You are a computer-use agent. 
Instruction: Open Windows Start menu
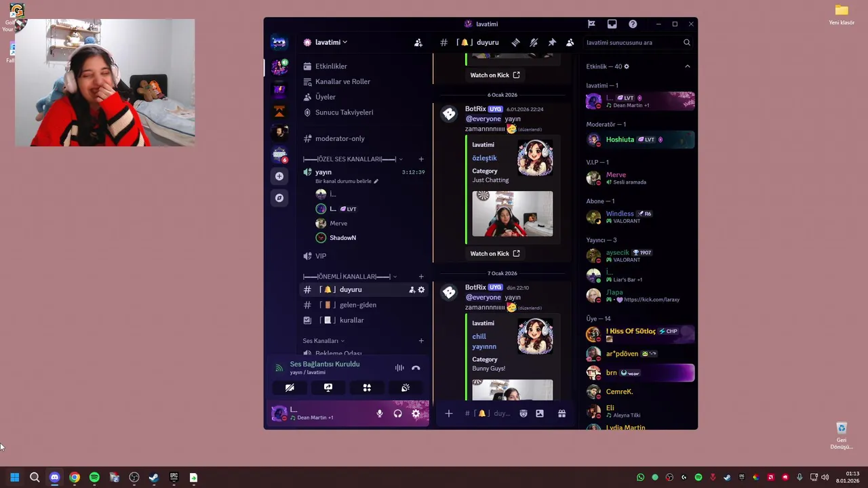(x=14, y=478)
